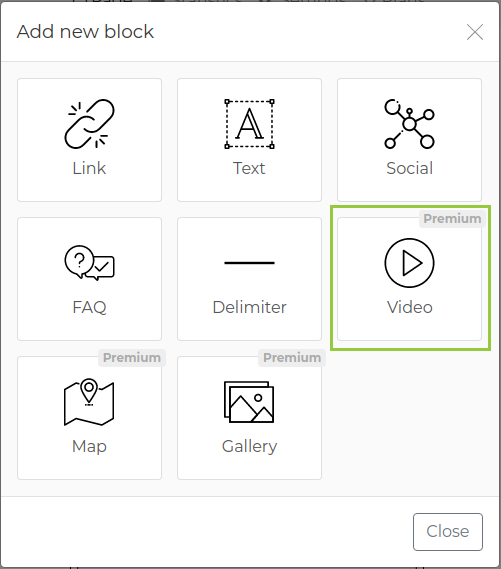Click the Video play circle icon
Viewport: 501px width, 569px height.
(409, 263)
